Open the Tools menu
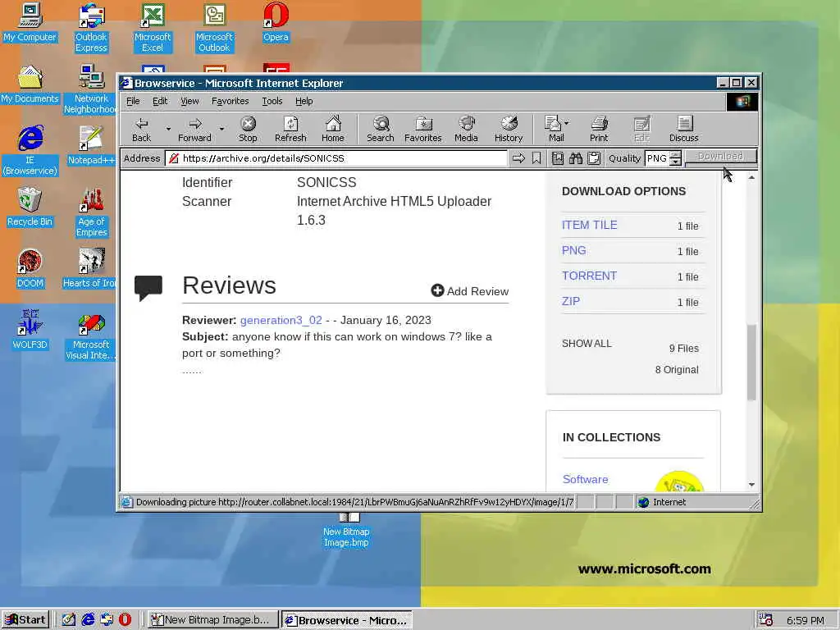Image resolution: width=840 pixels, height=630 pixels. 272,101
